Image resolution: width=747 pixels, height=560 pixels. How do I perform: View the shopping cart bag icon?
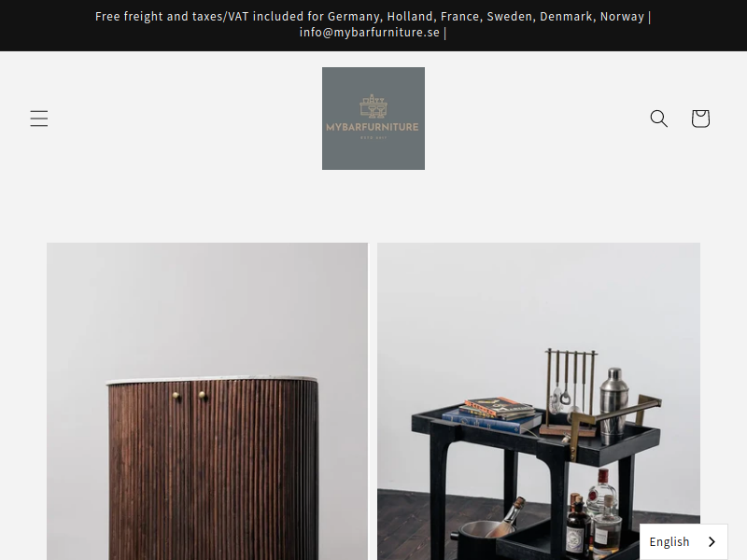pyautogui.click(x=700, y=119)
